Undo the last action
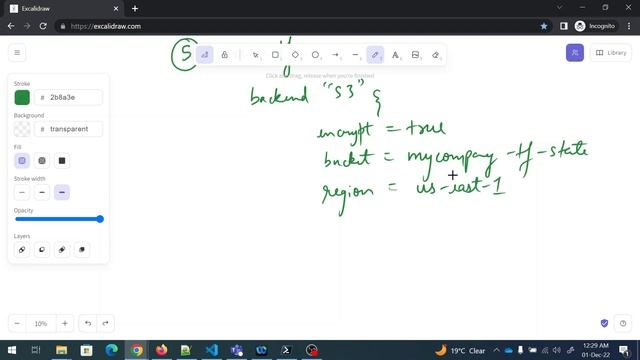 [88, 323]
